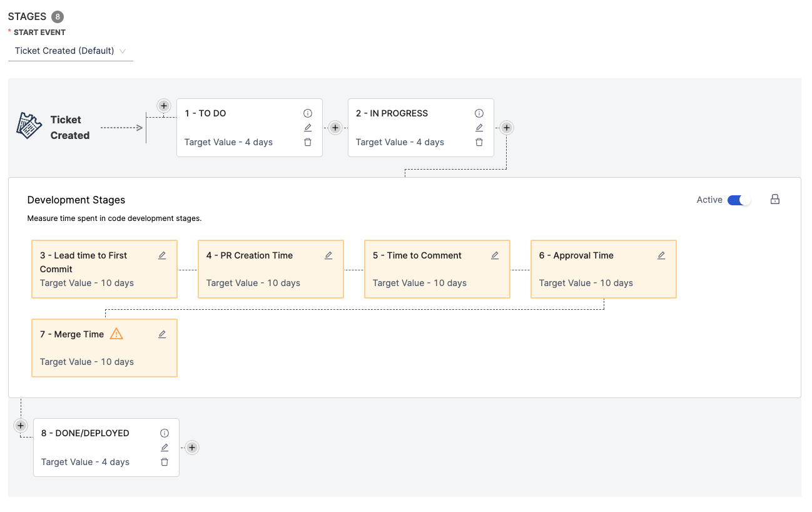Screen dimensions: 812x512
Task: Edit the Merge Time stage
Action: [162, 334]
